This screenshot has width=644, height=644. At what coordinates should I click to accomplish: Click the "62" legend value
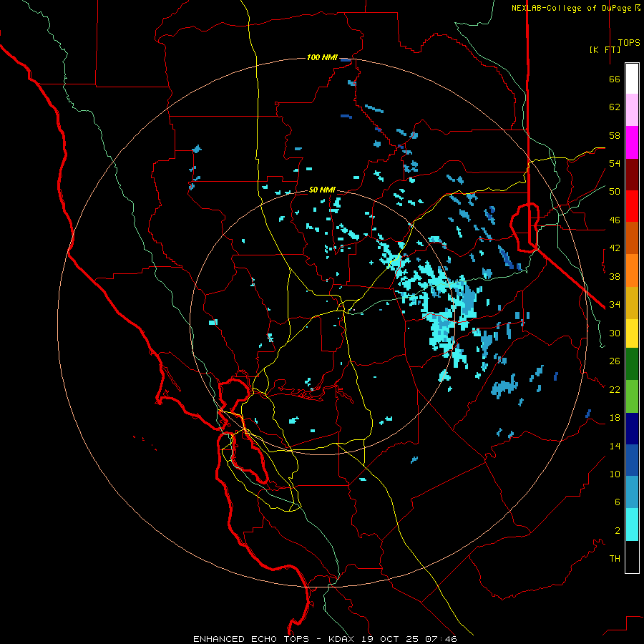pyautogui.click(x=615, y=107)
